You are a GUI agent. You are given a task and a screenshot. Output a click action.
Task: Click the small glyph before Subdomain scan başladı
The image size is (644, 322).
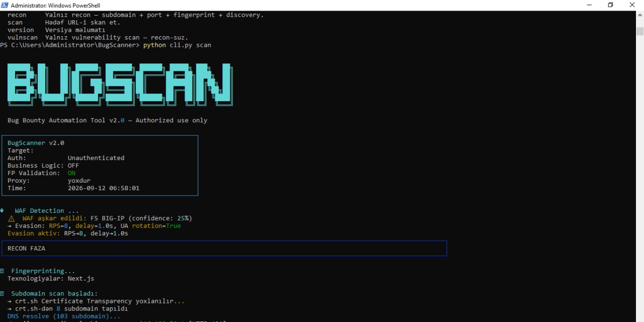click(x=2, y=293)
